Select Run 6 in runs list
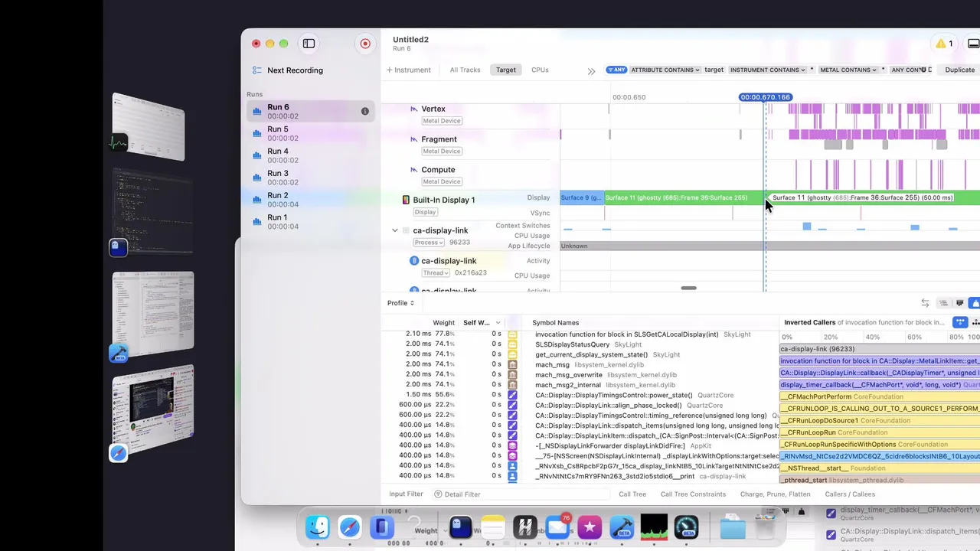 click(310, 111)
